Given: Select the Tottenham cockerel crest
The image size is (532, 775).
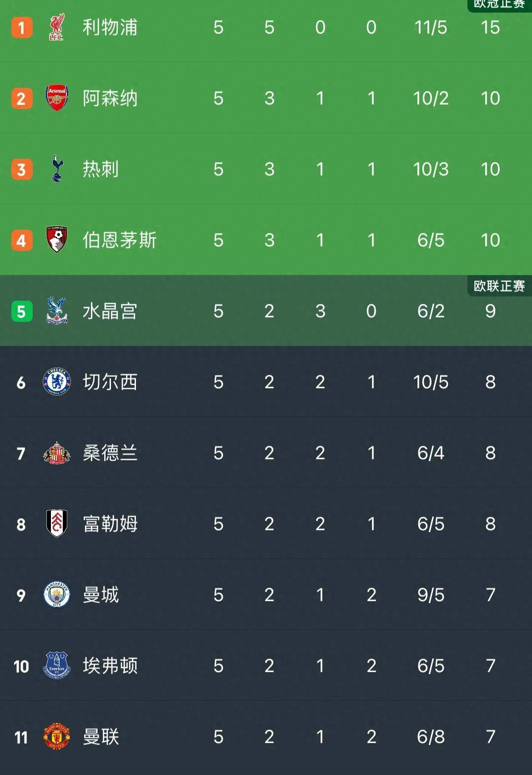Looking at the screenshot, I should [x=57, y=169].
